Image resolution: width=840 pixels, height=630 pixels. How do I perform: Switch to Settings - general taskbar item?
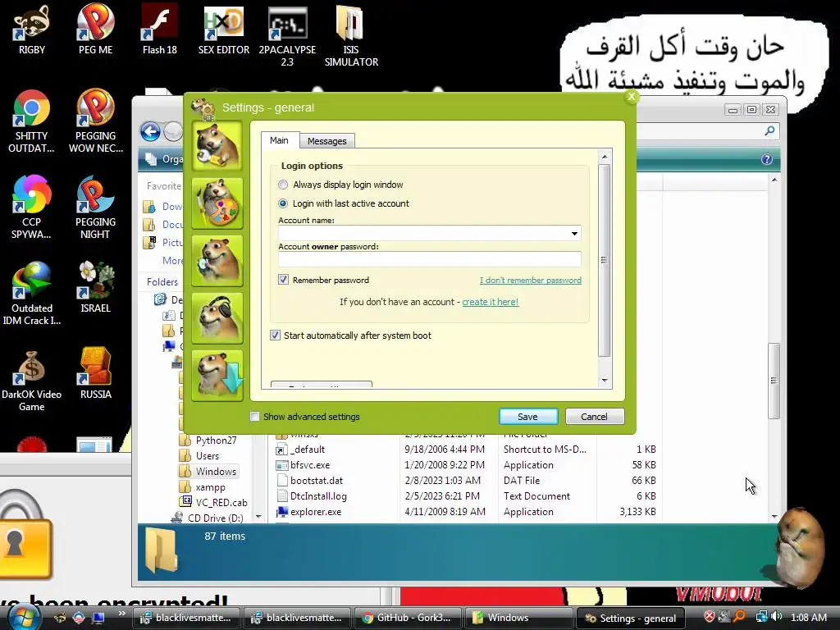(630, 619)
